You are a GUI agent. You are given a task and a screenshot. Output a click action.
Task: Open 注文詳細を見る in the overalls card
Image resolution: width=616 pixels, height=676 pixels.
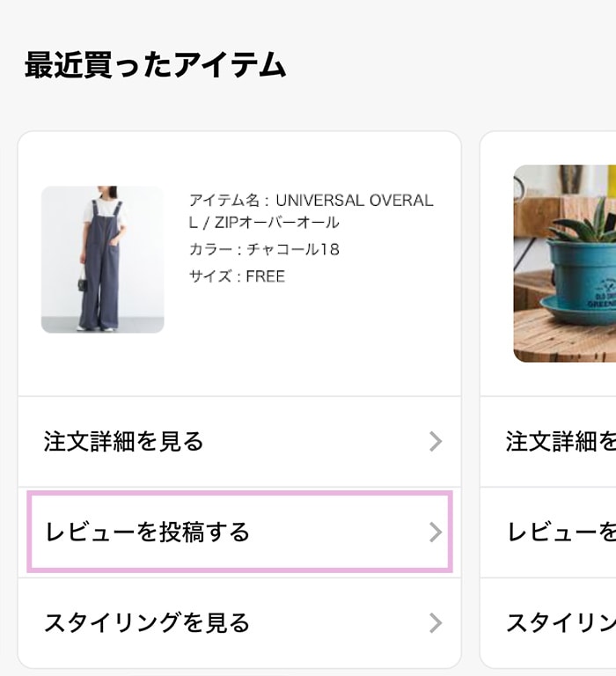tap(124, 441)
